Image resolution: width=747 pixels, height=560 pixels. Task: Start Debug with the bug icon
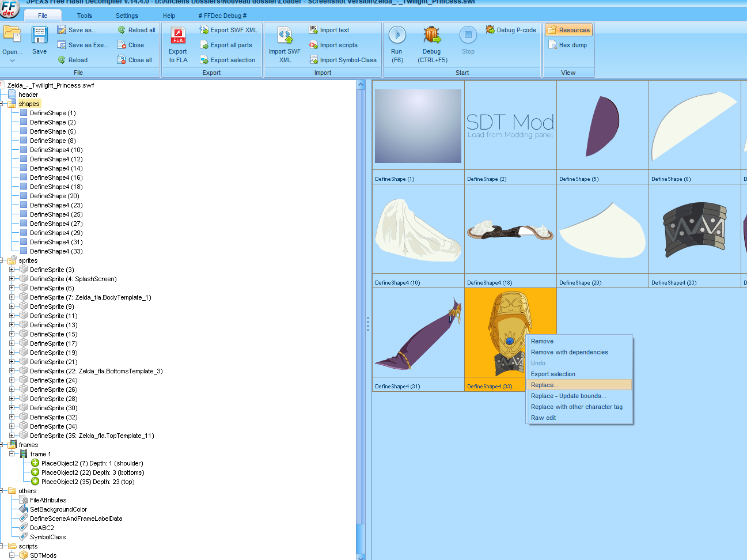(x=432, y=35)
